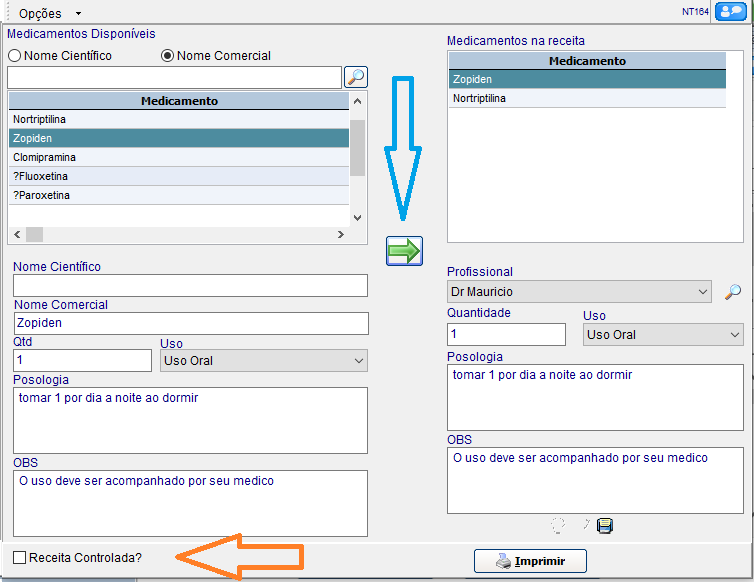Click the green arrow add-to-prescription button
The width and height of the screenshot is (754, 582).
pos(404,251)
